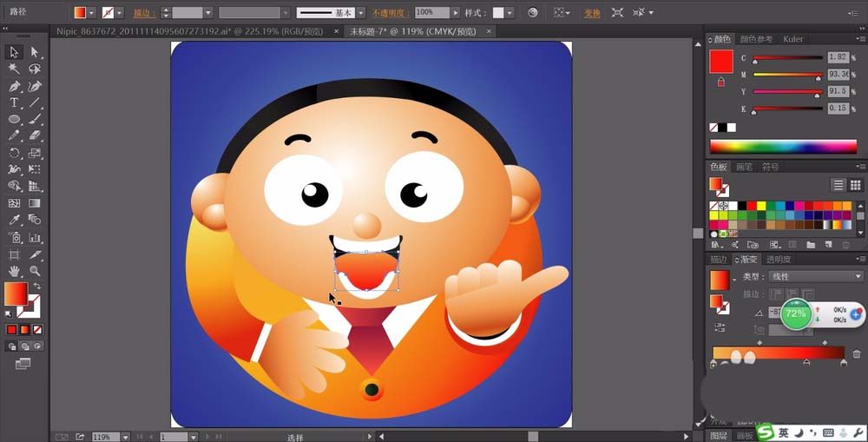Open swatch libraries menu icon
Screen dimensions: 868x442
717,244
